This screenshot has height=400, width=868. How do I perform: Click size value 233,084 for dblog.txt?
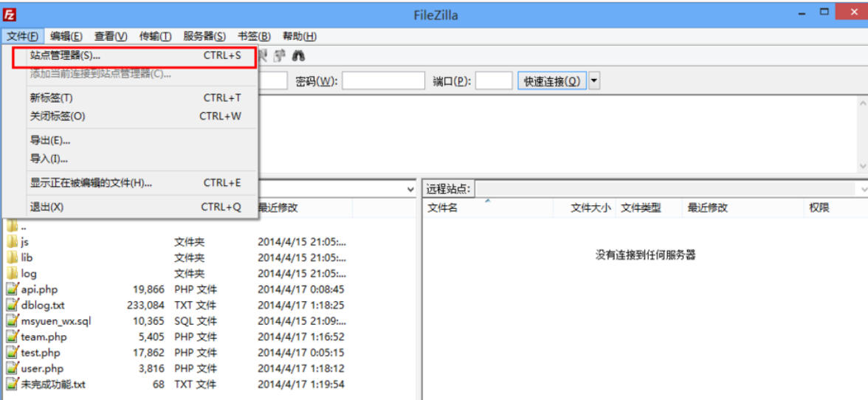click(x=146, y=306)
